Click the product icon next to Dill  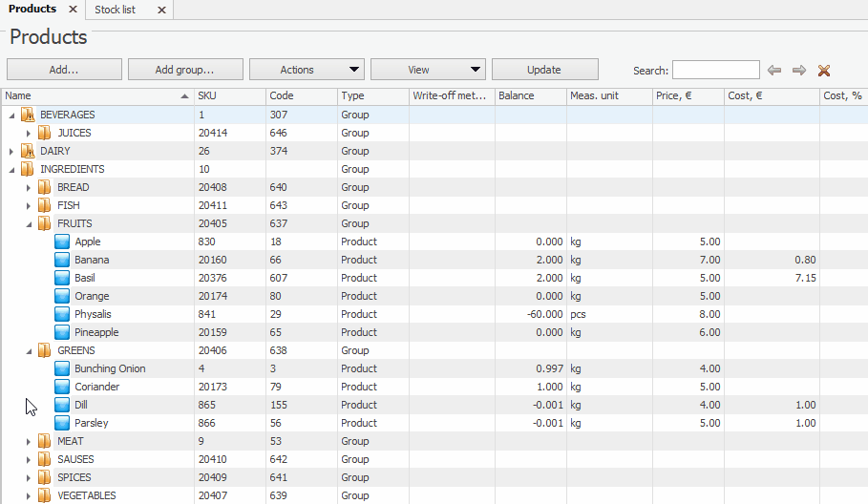pos(62,405)
